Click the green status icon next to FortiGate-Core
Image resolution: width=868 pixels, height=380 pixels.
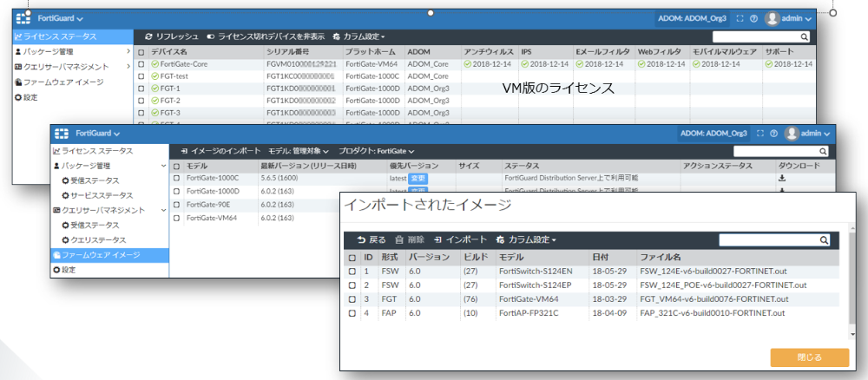155,64
